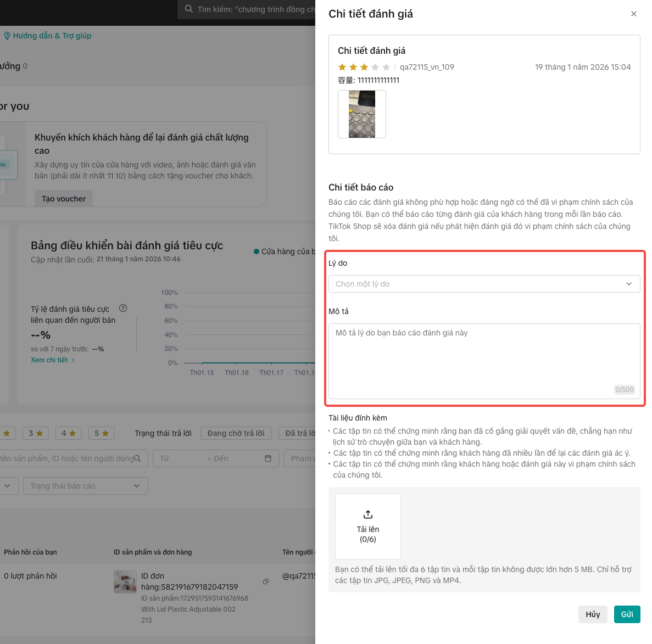Screen dimensions: 652x644
Task: Click Cửa hàng của bạn chart legend
Action: (285, 251)
